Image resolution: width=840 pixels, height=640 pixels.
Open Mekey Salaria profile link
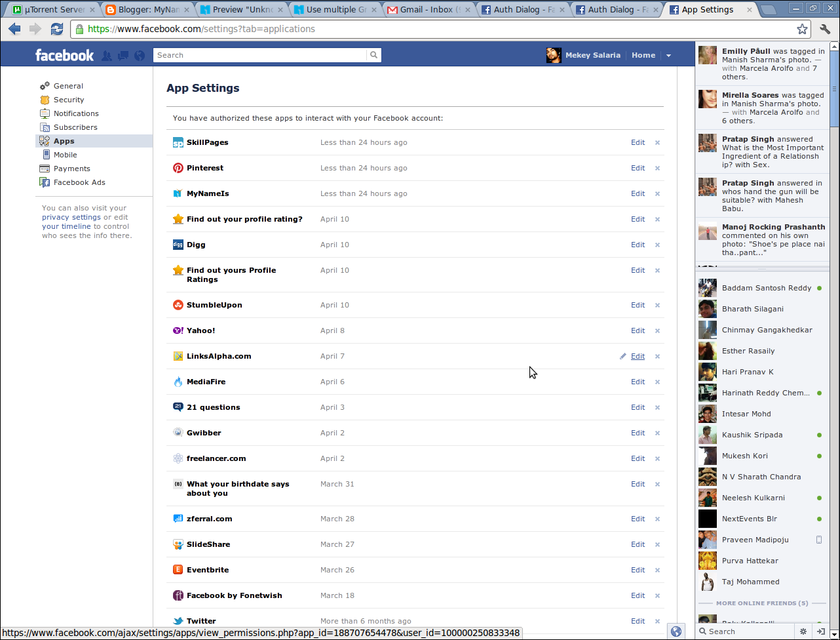pos(593,55)
